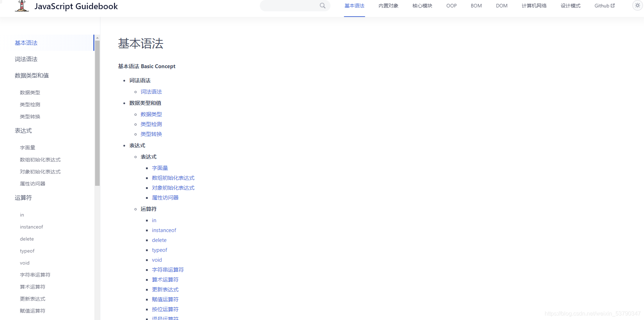
Task: Click the sidebar scrollbar up arrow
Action: click(98, 37)
